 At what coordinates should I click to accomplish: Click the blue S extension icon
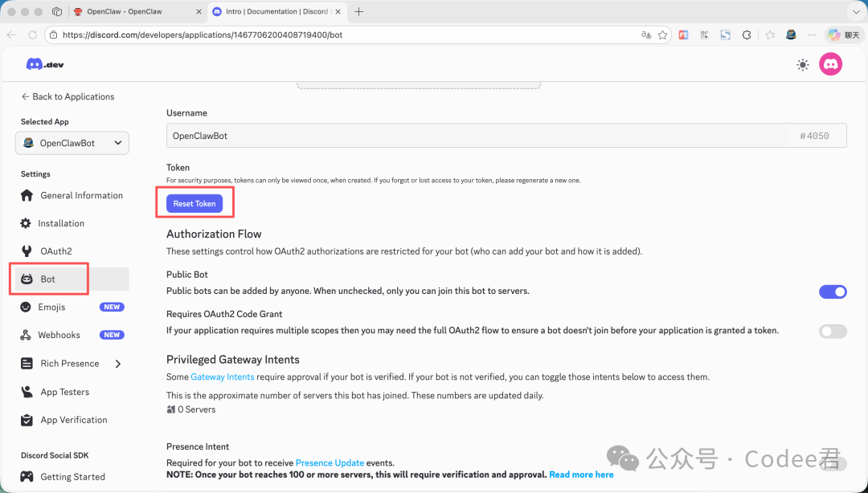click(x=725, y=35)
